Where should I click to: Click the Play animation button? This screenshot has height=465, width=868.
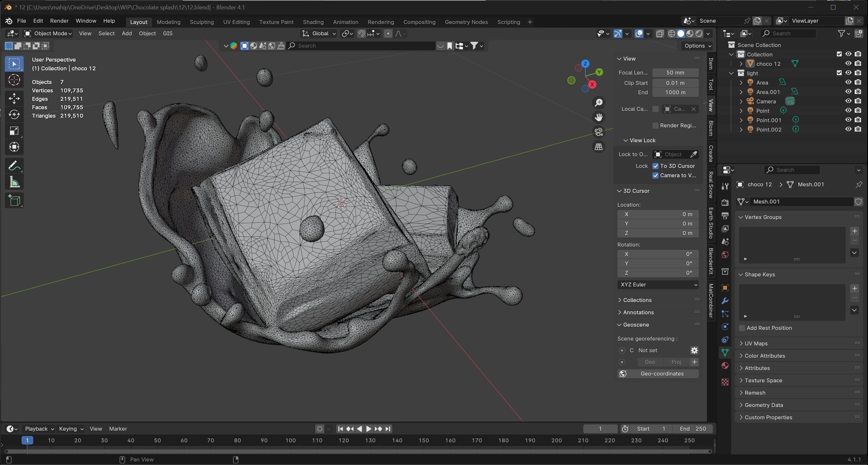[369, 429]
